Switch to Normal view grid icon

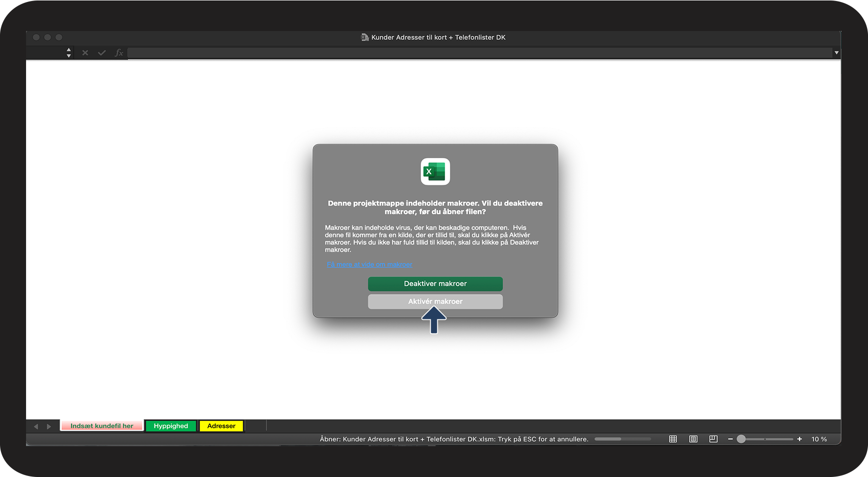[673, 439]
